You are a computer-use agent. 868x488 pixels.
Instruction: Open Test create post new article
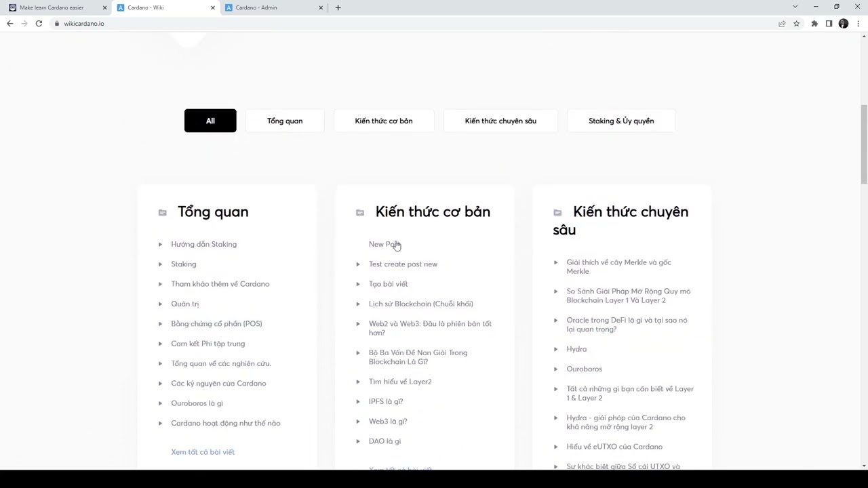pos(403,264)
